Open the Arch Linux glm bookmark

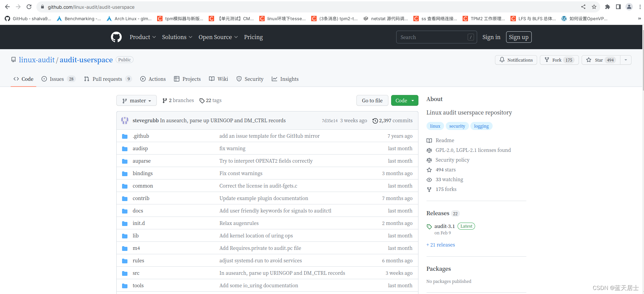click(129, 19)
